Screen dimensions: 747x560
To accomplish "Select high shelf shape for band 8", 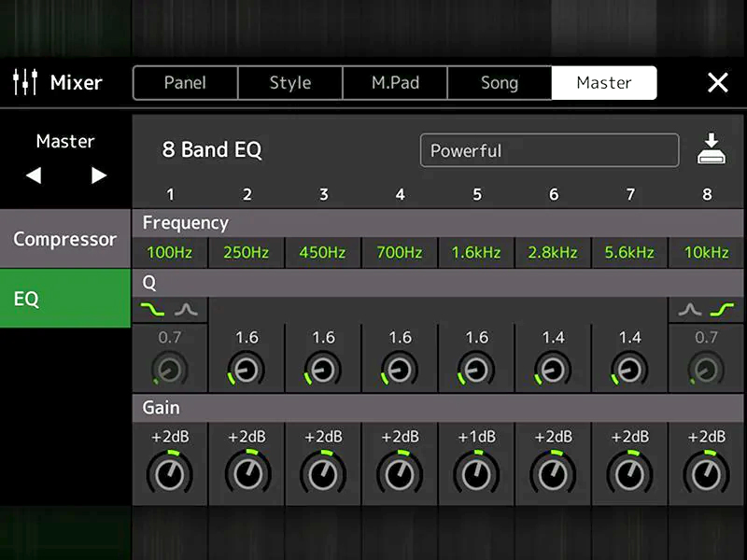I will pyautogui.click(x=722, y=310).
